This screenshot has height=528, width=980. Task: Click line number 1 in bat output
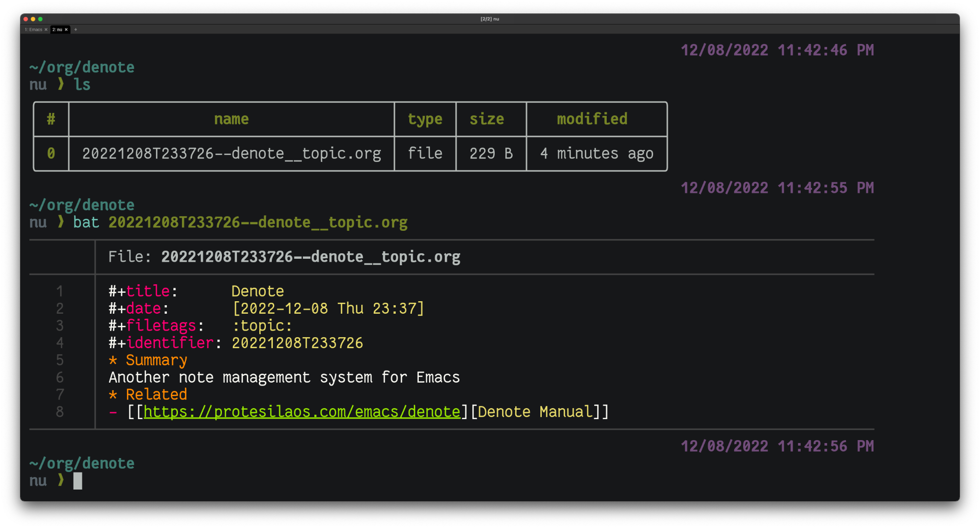tap(59, 291)
